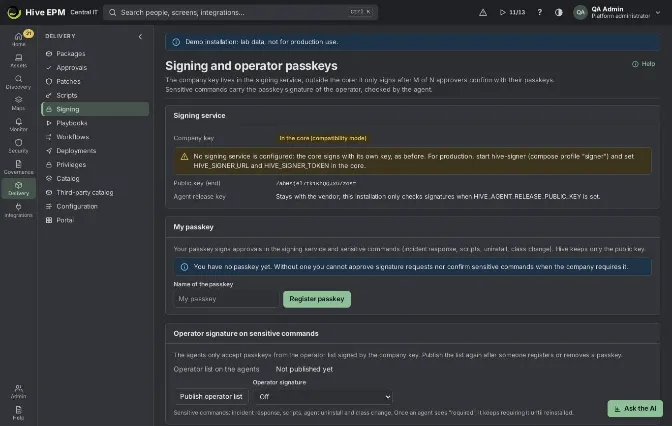
Task: Go to Approvals in Delivery menu
Action: (x=95, y=68)
